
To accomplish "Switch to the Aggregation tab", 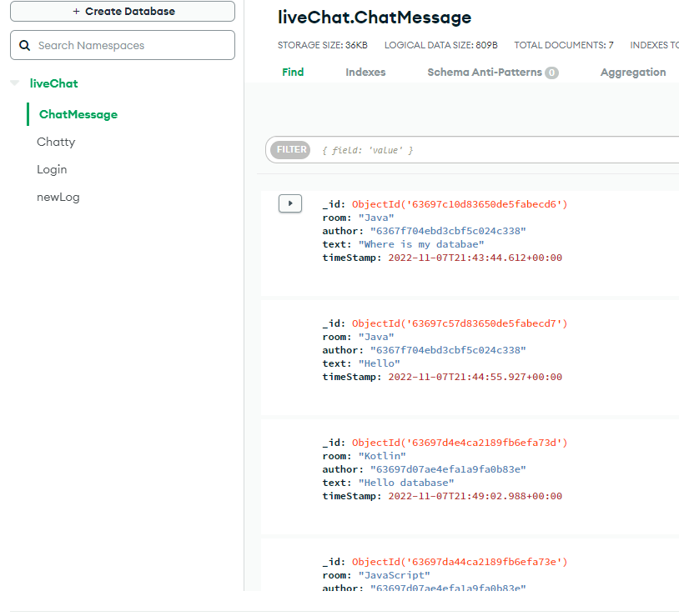I will click(x=633, y=73).
